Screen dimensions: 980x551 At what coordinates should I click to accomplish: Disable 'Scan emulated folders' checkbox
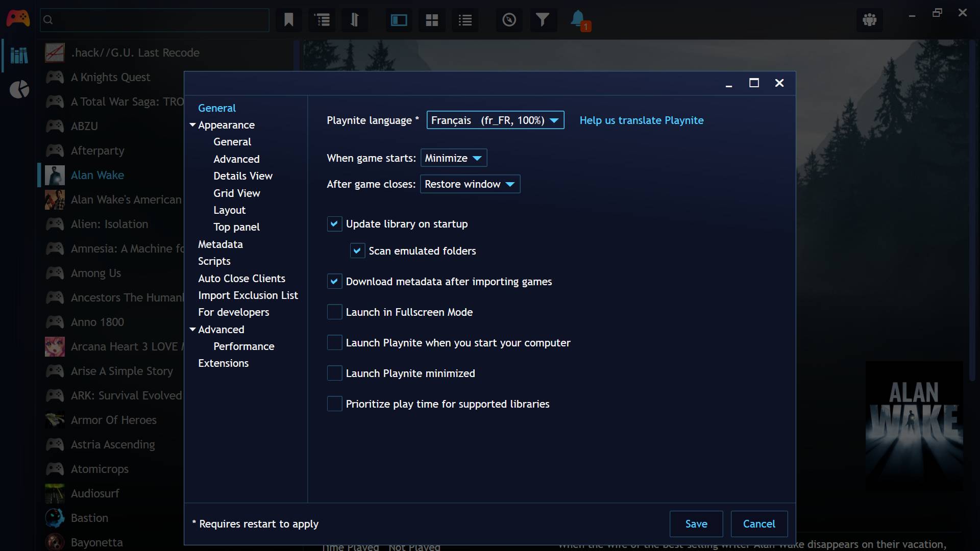357,251
